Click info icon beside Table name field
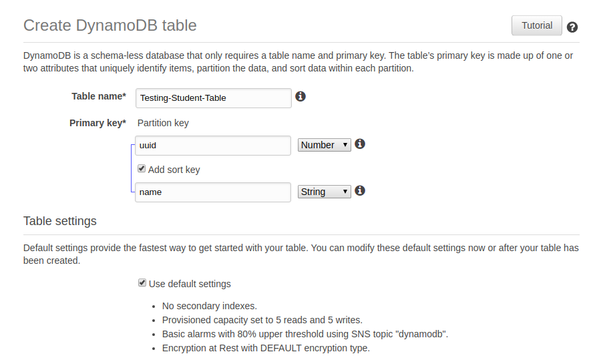This screenshot has width=593, height=364. pos(301,96)
